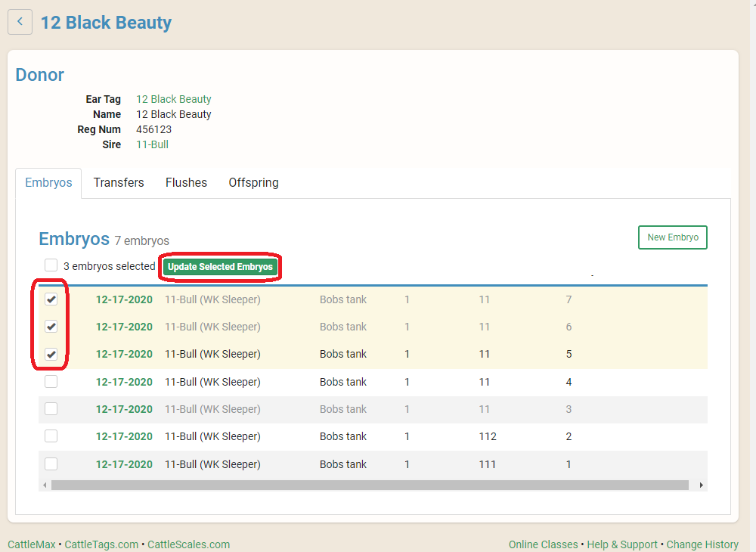Viewport: 756px width, 552px height.
Task: Switch to the Embryos tab
Action: click(48, 183)
